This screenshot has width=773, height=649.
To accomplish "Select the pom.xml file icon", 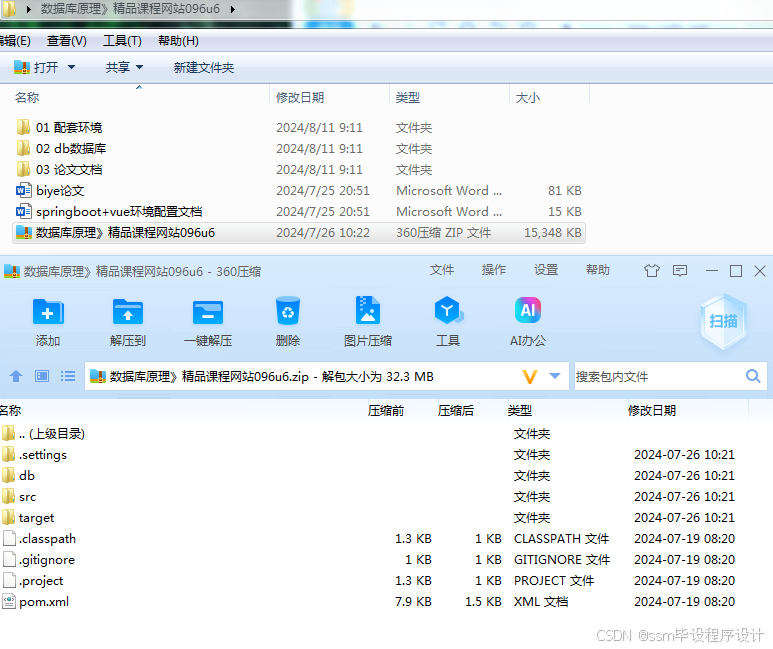I will pos(9,601).
